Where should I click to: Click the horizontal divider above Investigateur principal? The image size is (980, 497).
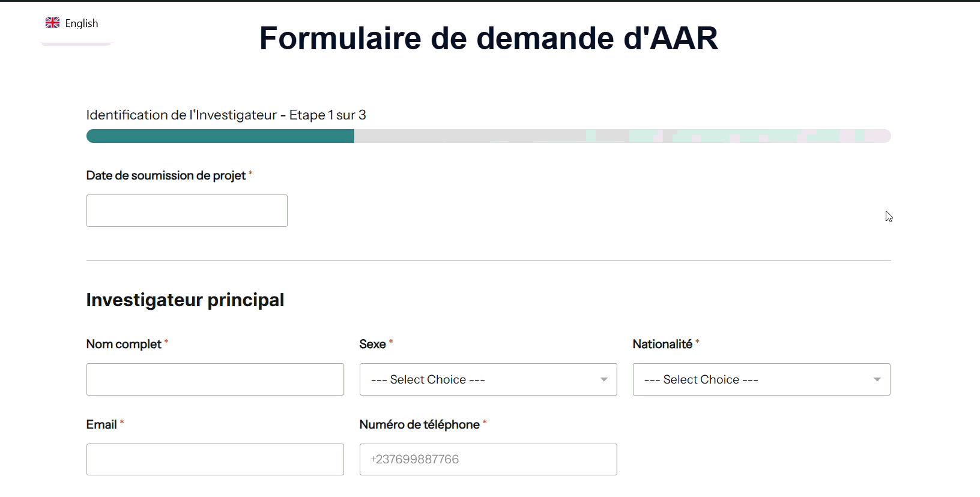488,261
